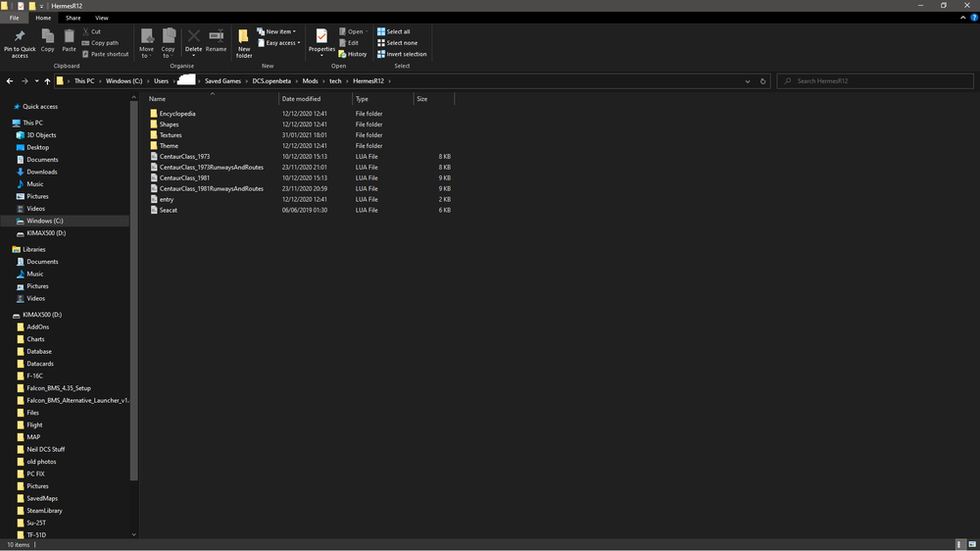Click Copy path in the ribbon
This screenshot has width=980, height=551.
pyautogui.click(x=100, y=42)
